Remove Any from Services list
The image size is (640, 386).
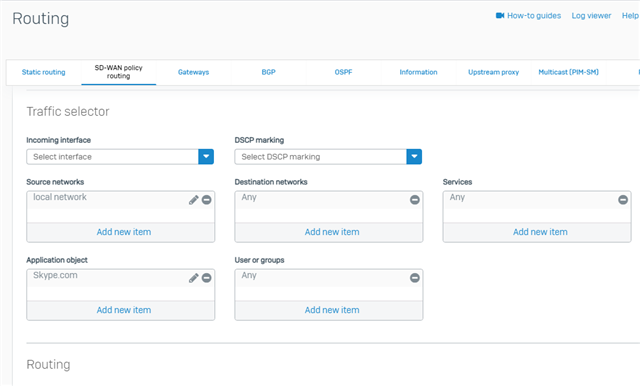coord(623,200)
